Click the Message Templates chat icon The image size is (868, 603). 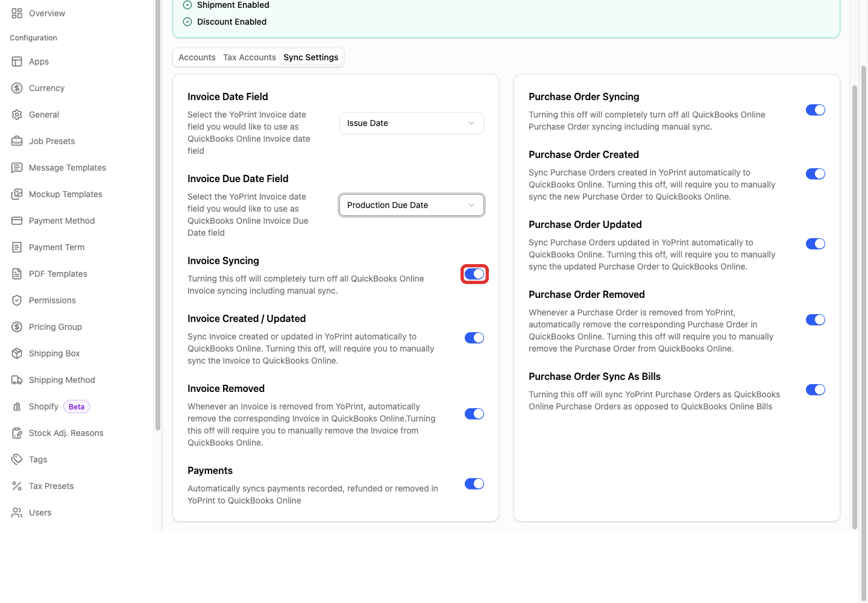coord(17,168)
